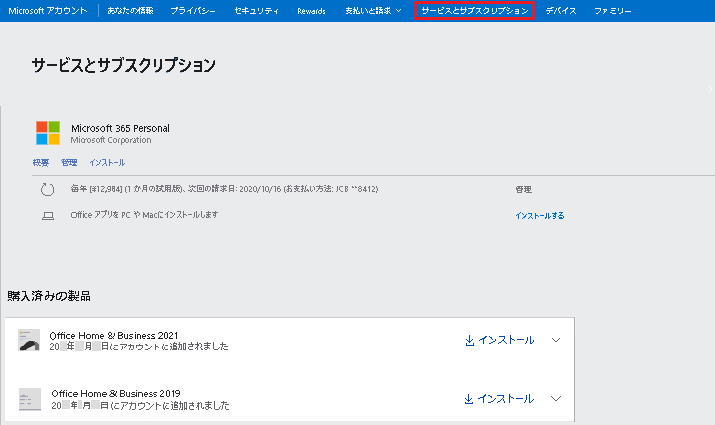Click download icon for Office 2019 install

[468, 399]
